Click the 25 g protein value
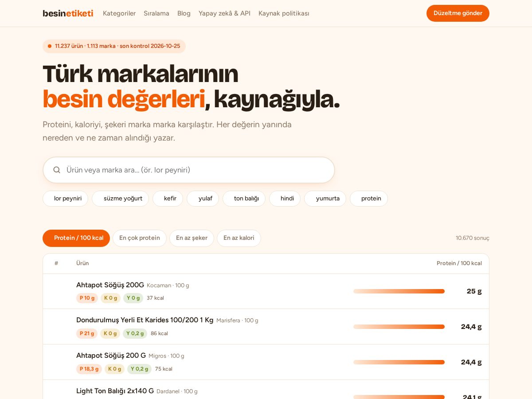 (474, 291)
